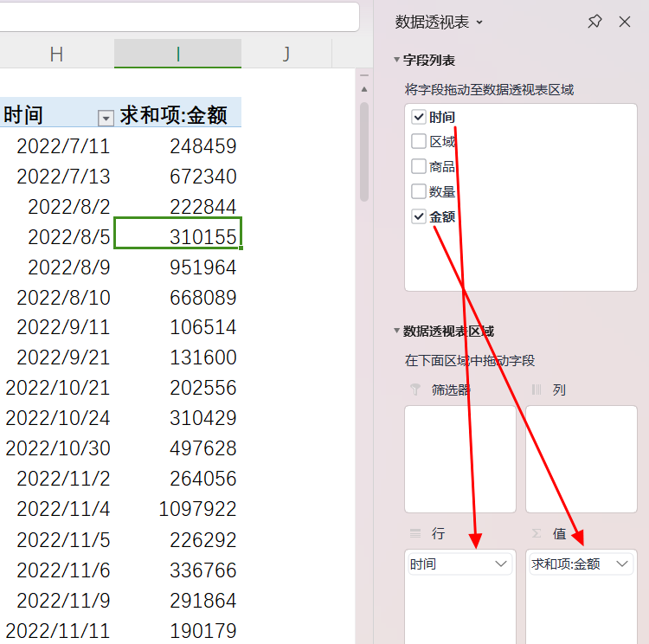Collapse the 数据透视表区域 section
The image size is (649, 644).
click(x=396, y=331)
